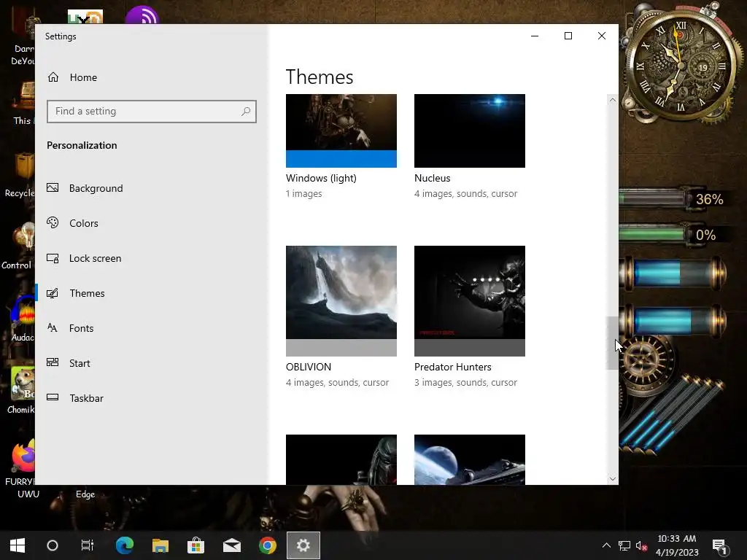Select the theme thumbnail below OBLIVION

tap(341, 459)
